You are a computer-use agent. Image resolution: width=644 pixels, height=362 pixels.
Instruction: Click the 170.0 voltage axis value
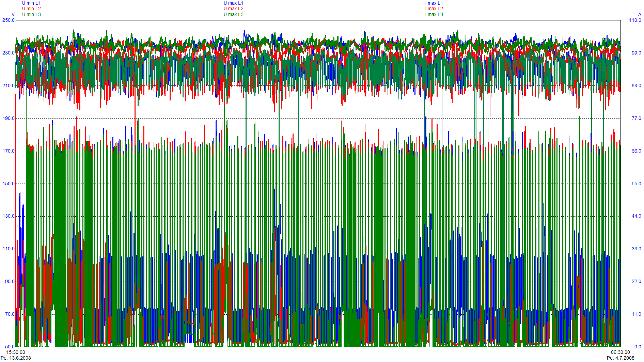[9, 151]
